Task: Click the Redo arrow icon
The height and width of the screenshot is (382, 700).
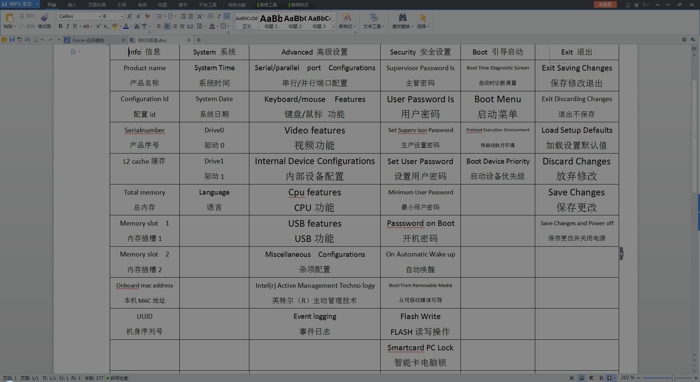Action: point(50,40)
